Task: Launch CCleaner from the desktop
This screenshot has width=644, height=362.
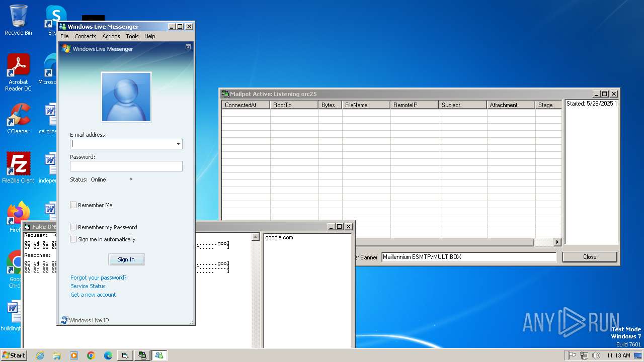Action: click(18, 119)
